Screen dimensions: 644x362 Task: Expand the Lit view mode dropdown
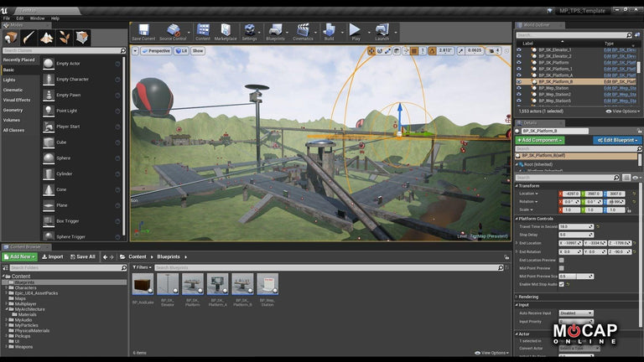pos(179,51)
